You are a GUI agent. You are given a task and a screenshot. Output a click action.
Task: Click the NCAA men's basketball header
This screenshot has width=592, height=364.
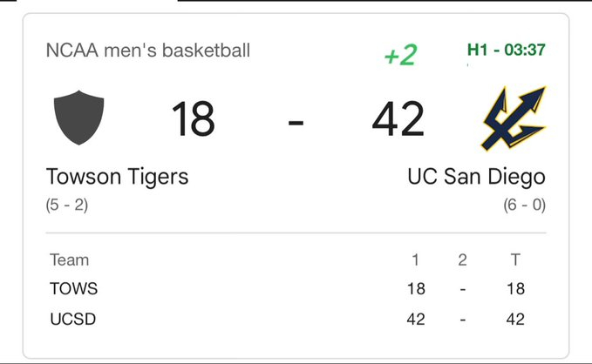pos(147,51)
